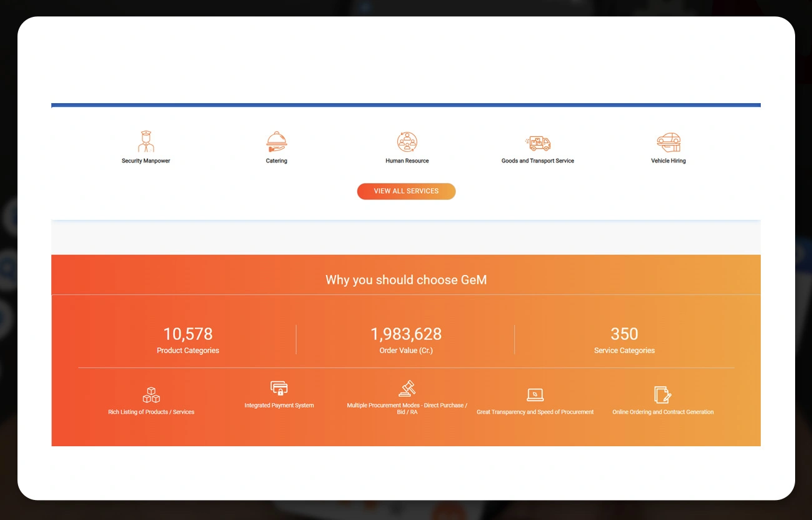This screenshot has width=812, height=520.
Task: Click the Goods and Transport truck icon
Action: click(x=538, y=143)
